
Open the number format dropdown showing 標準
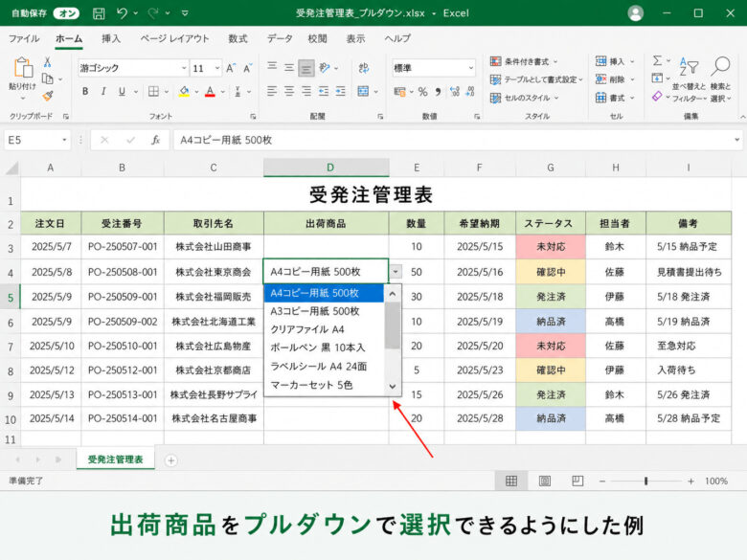pyautogui.click(x=470, y=69)
